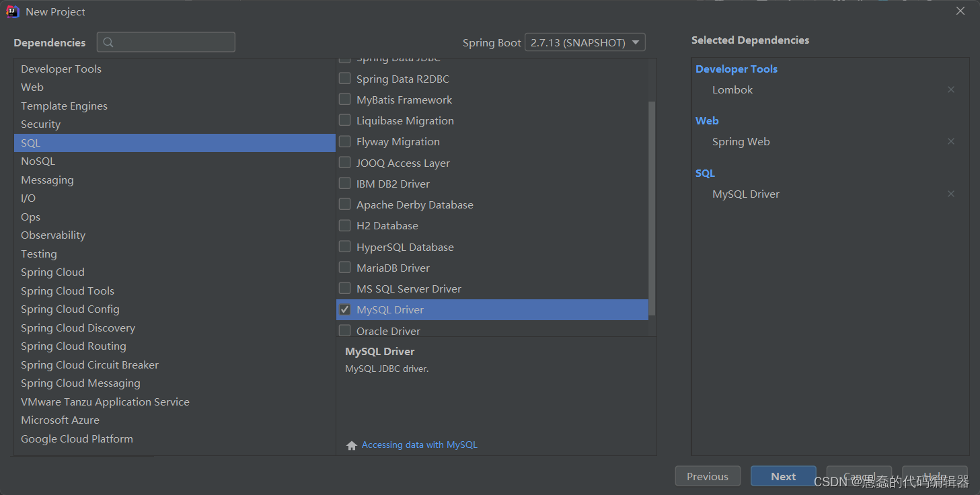
Task: Check the H2 Database option
Action: click(344, 225)
